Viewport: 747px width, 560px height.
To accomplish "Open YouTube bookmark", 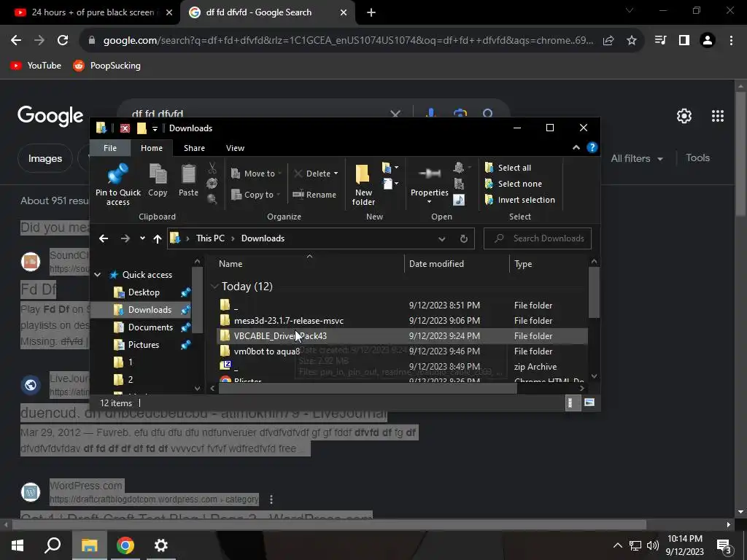I will [x=36, y=66].
